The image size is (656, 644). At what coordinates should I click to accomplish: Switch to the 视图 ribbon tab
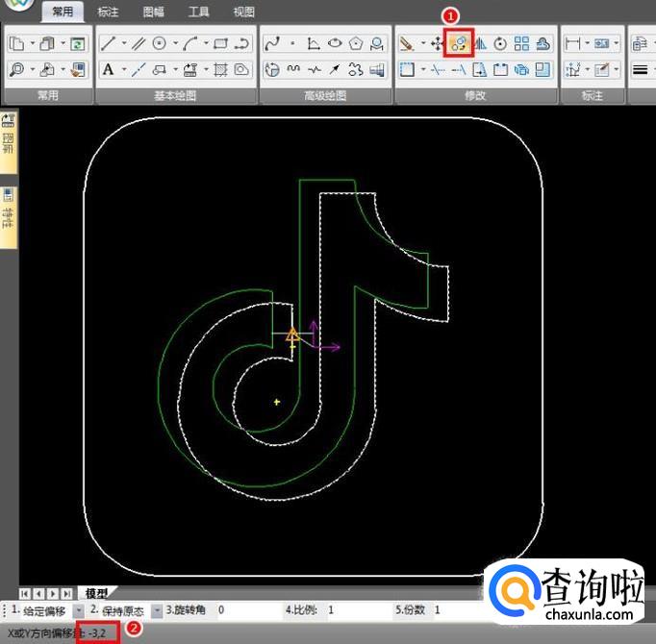243,12
